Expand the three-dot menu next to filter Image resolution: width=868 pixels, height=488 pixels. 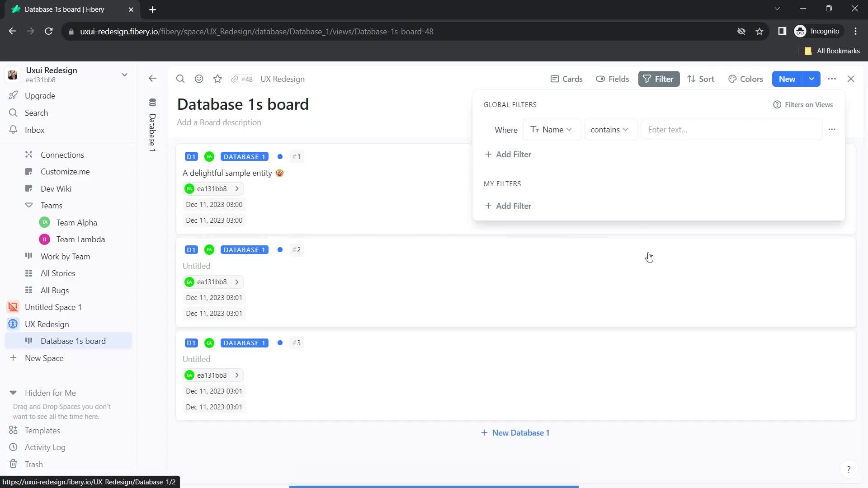(832, 129)
